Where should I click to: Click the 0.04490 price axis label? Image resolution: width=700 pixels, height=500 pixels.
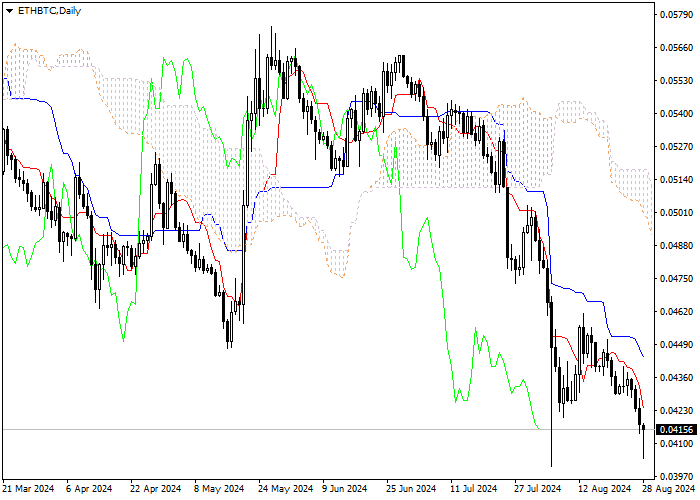(676, 345)
